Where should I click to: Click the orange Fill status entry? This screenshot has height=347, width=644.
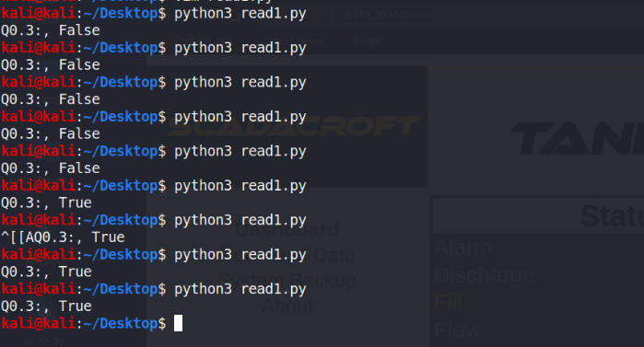pyautogui.click(x=448, y=302)
